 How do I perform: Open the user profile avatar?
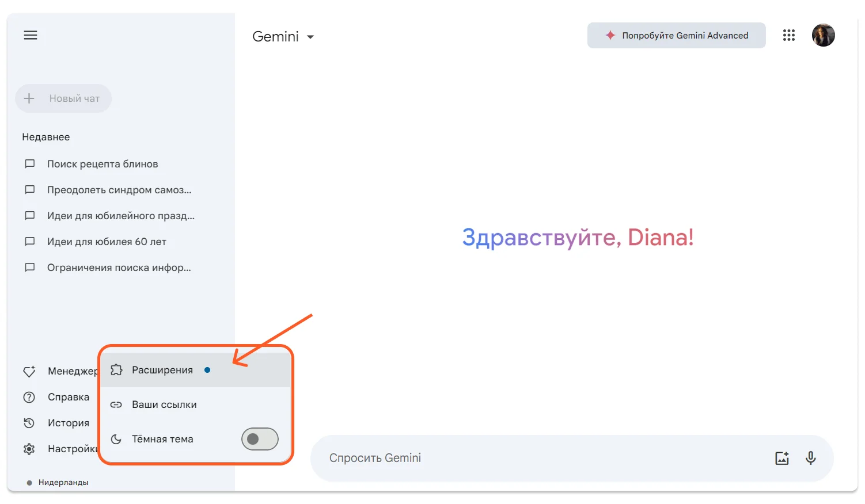[x=823, y=36]
